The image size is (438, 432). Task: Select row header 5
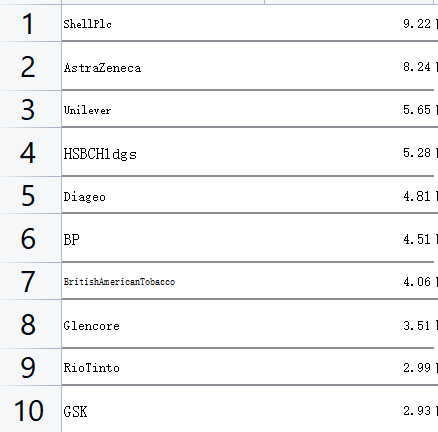[31, 195]
